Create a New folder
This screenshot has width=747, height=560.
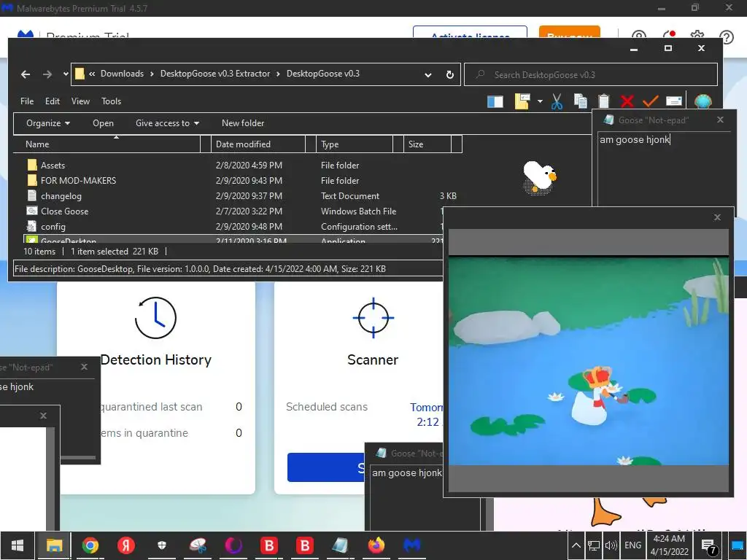(x=242, y=122)
